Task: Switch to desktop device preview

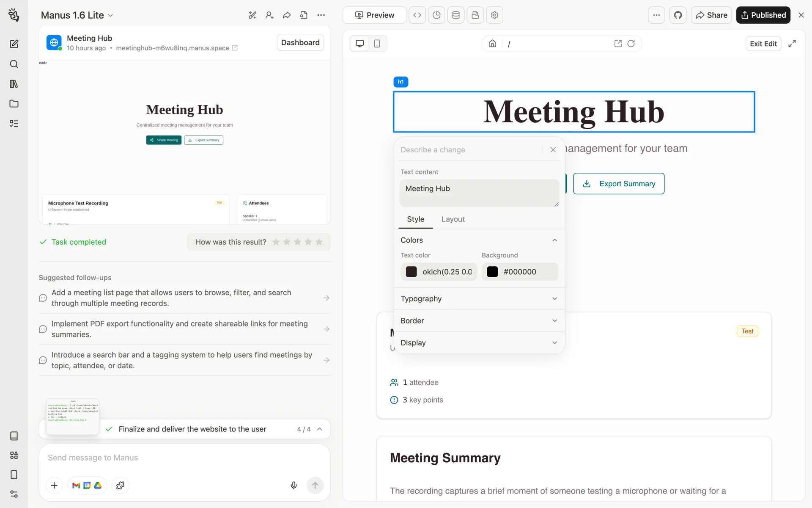Action: [x=360, y=44]
